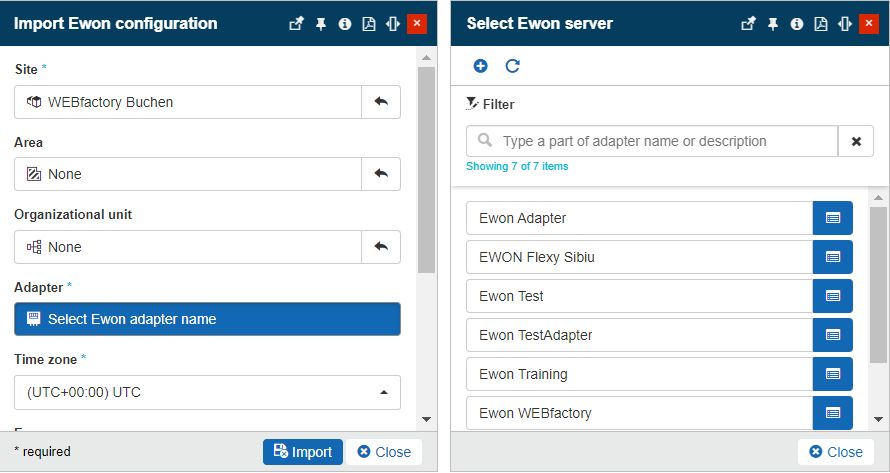This screenshot has width=890, height=473.
Task: Close the Import Ewon configuration dialog via Close button
Action: click(384, 452)
